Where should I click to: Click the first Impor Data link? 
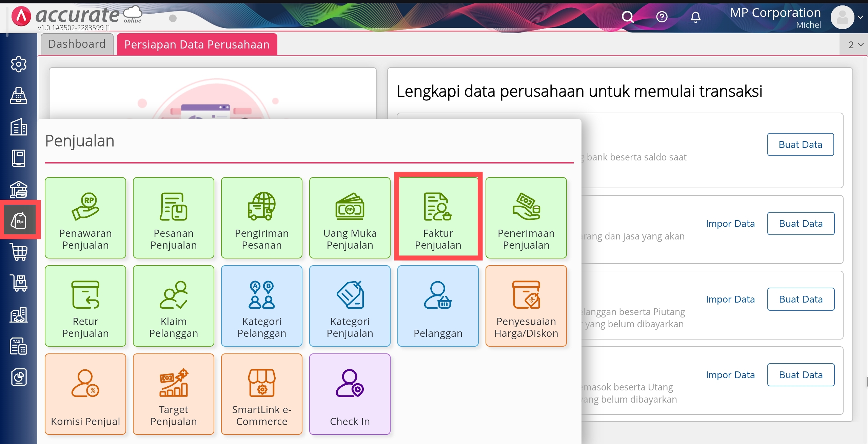(x=730, y=224)
